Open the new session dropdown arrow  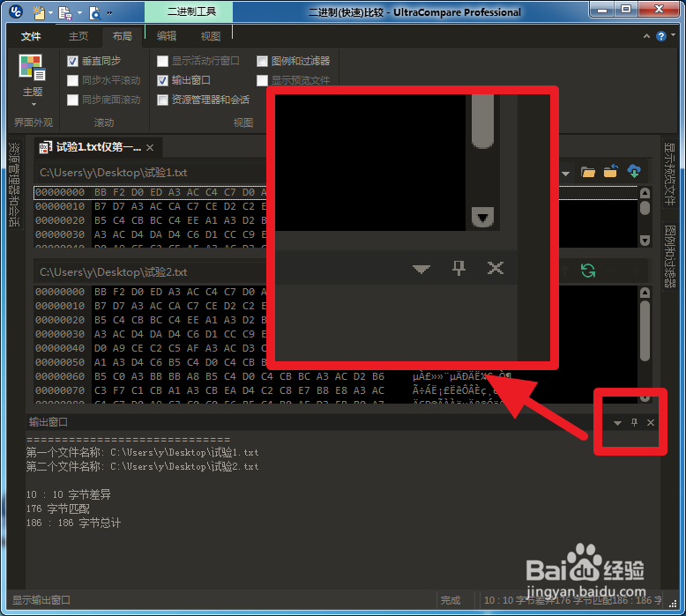point(50,13)
